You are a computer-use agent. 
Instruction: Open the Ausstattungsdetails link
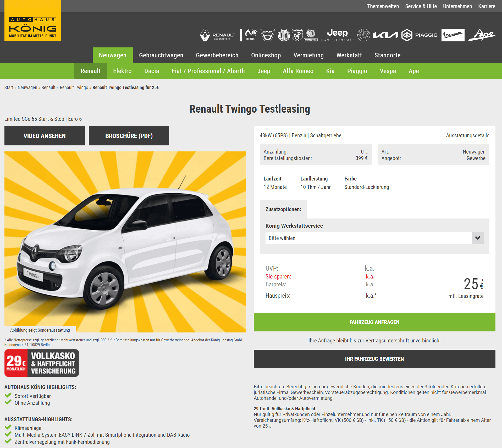tap(467, 135)
